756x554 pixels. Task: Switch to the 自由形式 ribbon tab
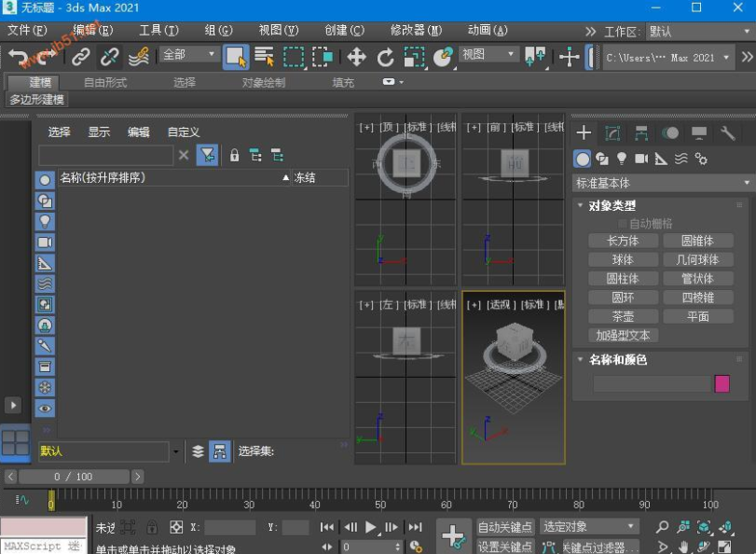(105, 82)
